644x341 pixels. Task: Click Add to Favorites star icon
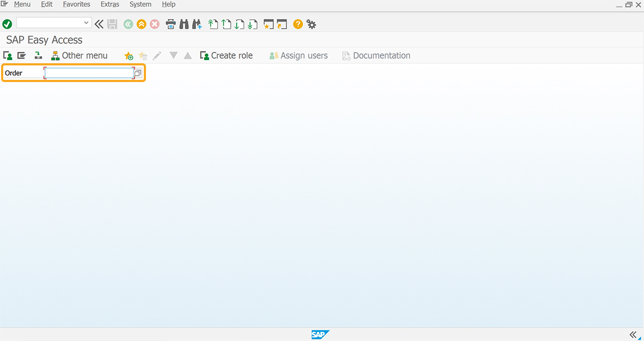tap(129, 56)
